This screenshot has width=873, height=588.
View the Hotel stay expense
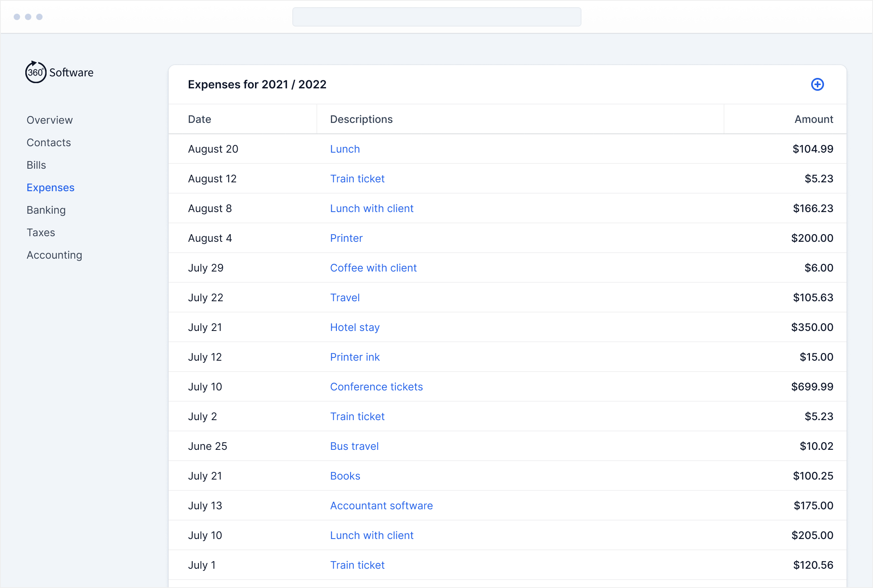click(x=355, y=327)
